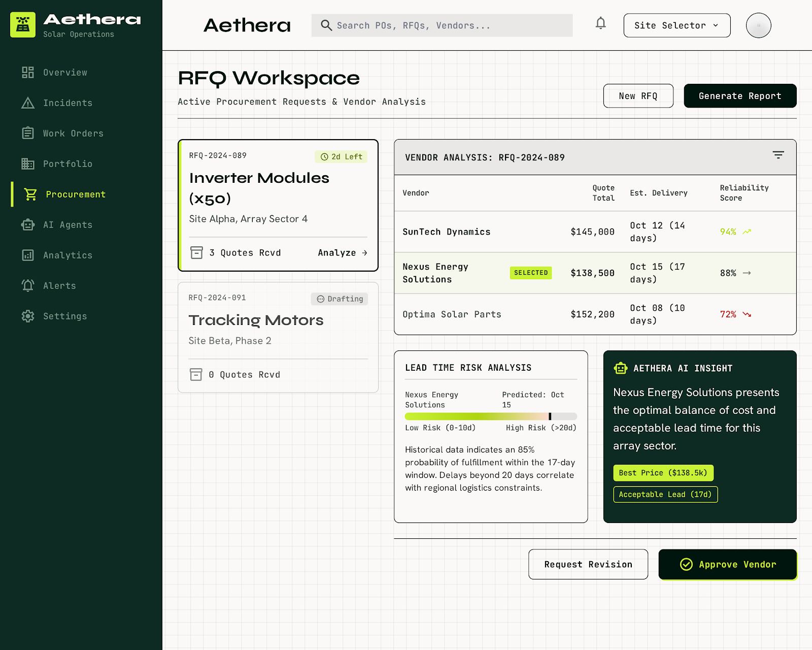Approve the selected vendor

(728, 564)
